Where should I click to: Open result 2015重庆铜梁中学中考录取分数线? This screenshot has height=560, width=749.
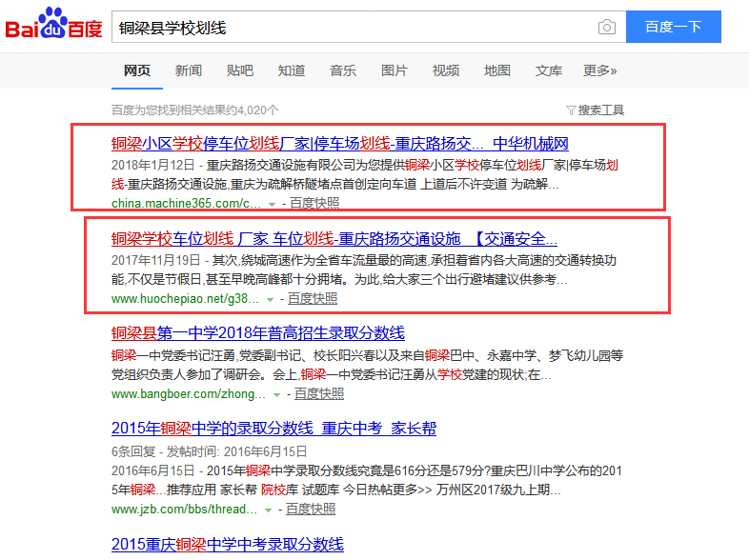(x=228, y=544)
